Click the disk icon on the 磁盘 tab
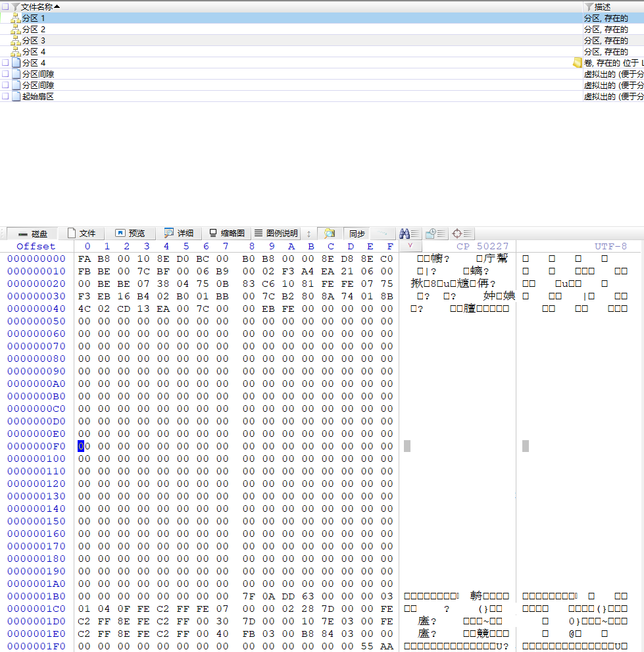Image resolution: width=644 pixels, height=652 pixels. coord(23,234)
